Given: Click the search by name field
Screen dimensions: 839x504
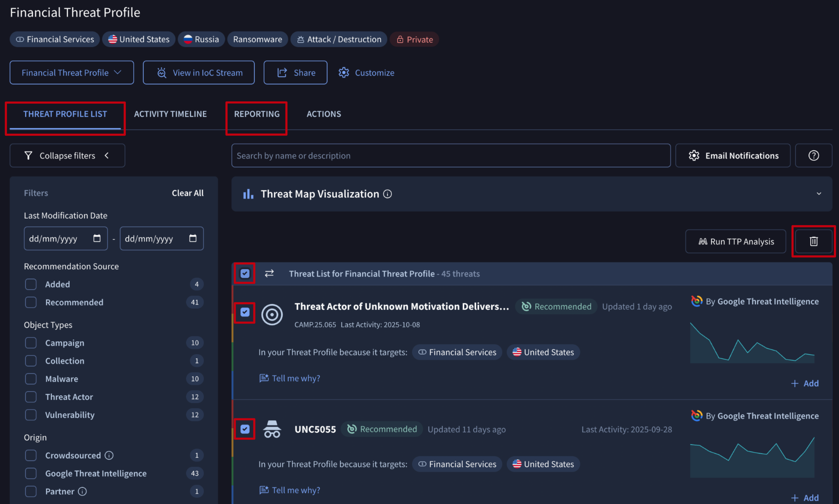Looking at the screenshot, I should pos(451,155).
